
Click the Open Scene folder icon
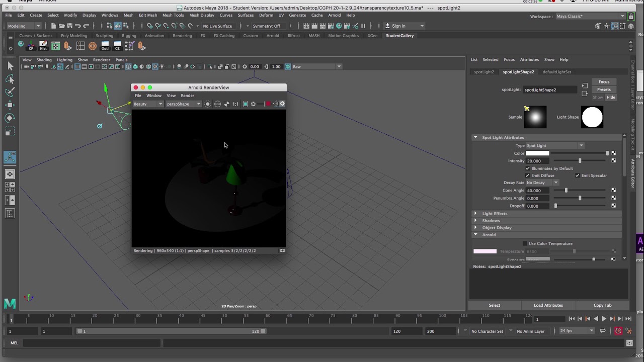[61, 26]
